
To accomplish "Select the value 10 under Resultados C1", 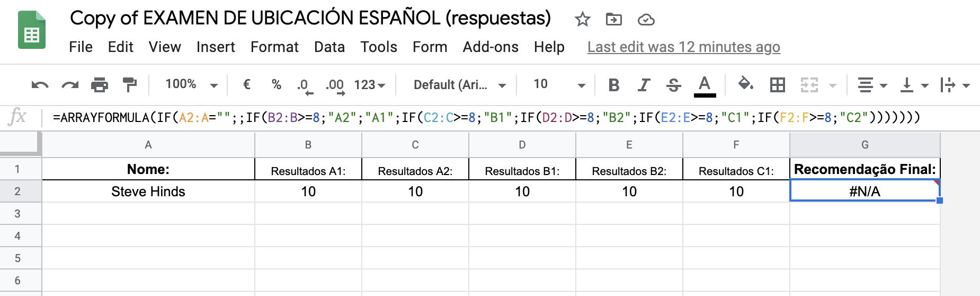I will [x=736, y=191].
